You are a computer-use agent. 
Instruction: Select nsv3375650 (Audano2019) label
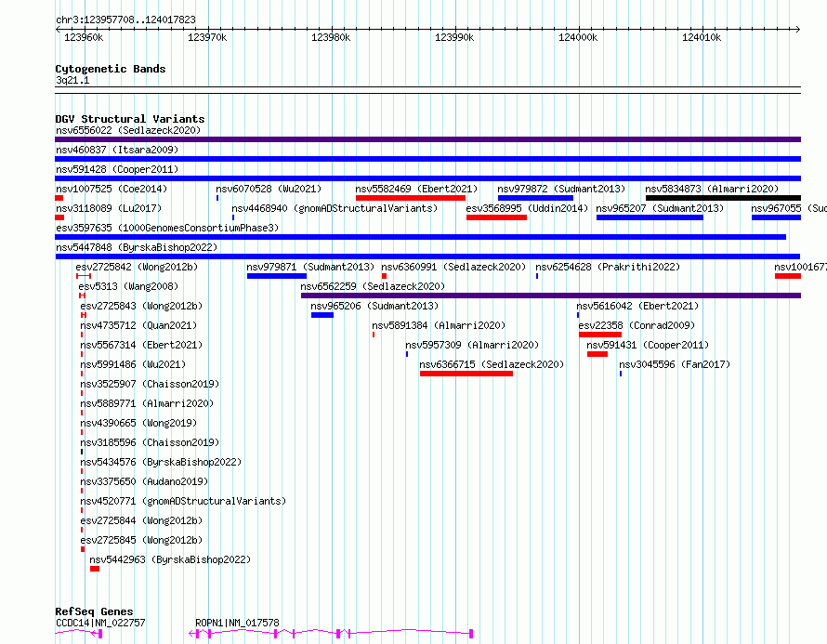point(144,481)
